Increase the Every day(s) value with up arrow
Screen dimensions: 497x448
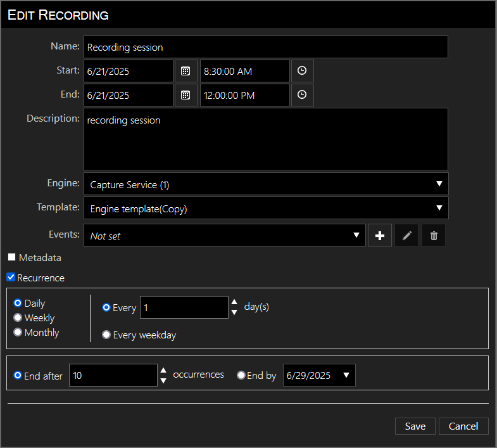[234, 302]
